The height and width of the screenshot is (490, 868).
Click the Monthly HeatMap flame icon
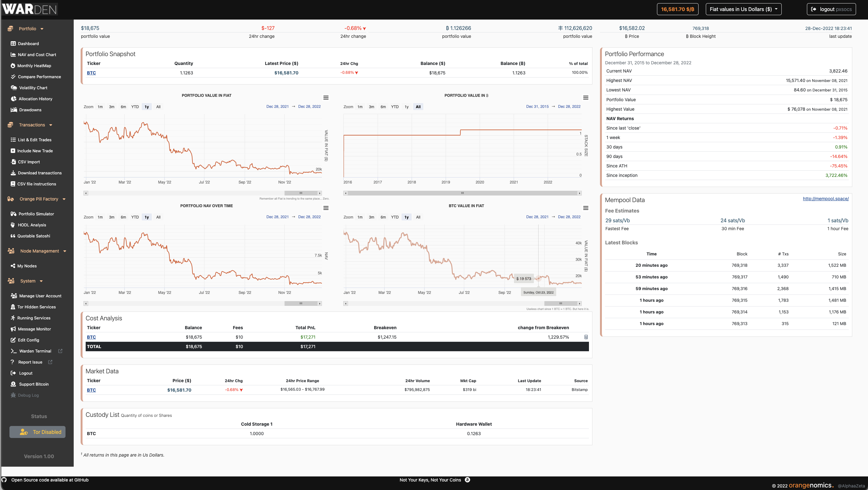13,66
